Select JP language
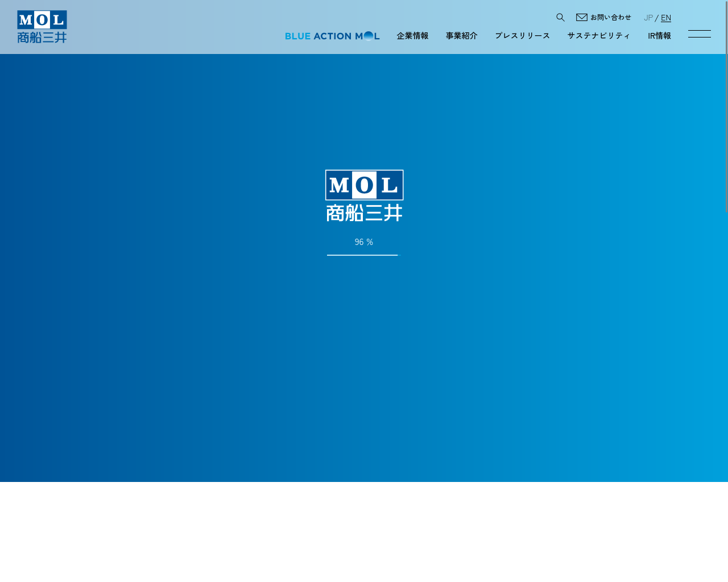728x582 pixels. point(648,18)
